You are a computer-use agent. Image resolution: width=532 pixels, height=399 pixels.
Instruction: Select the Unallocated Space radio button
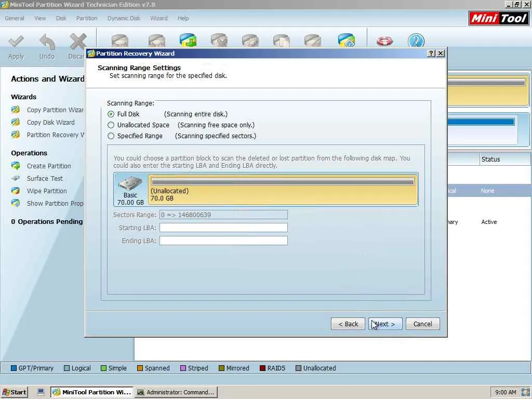pos(111,125)
